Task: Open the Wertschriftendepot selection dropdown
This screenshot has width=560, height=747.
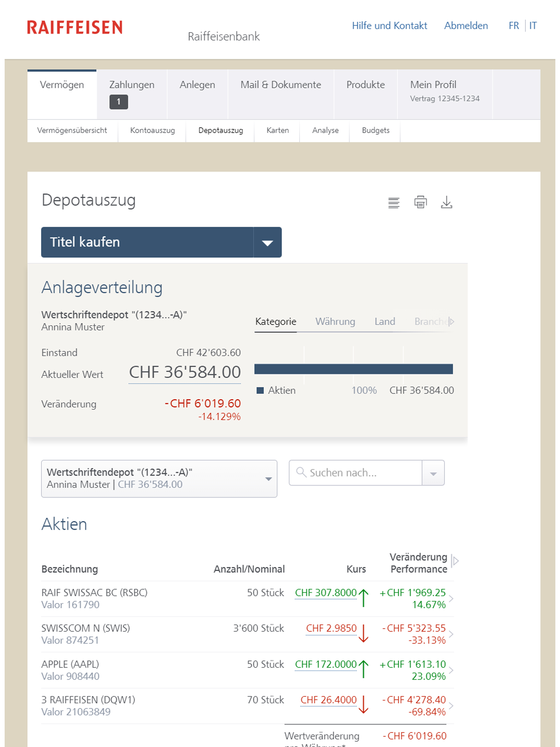Action: click(x=159, y=478)
